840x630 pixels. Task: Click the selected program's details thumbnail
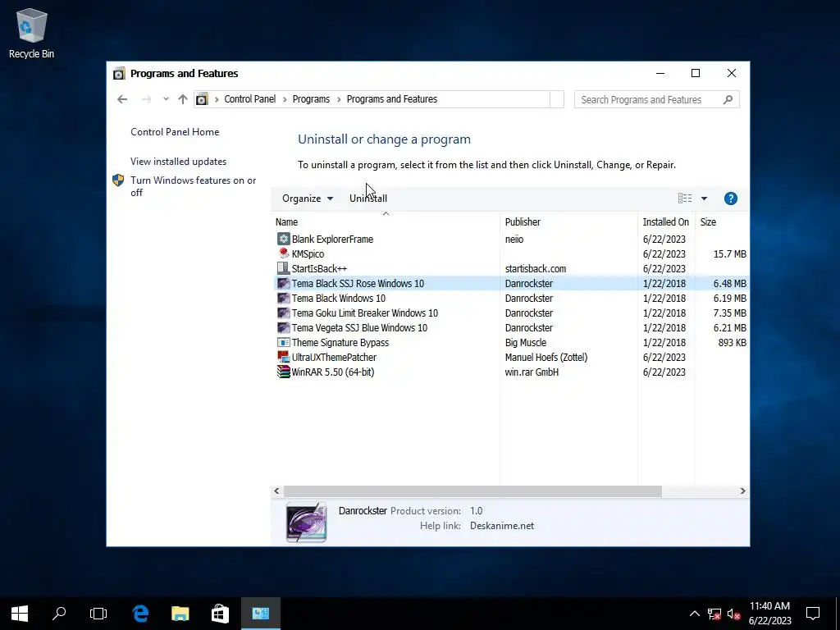pos(306,522)
